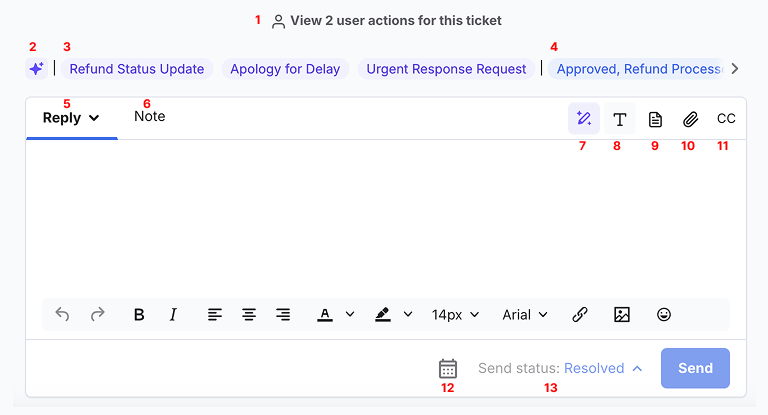Viewport: 768px width, 415px height.
Task: Insert an image into the reply
Action: (x=622, y=315)
